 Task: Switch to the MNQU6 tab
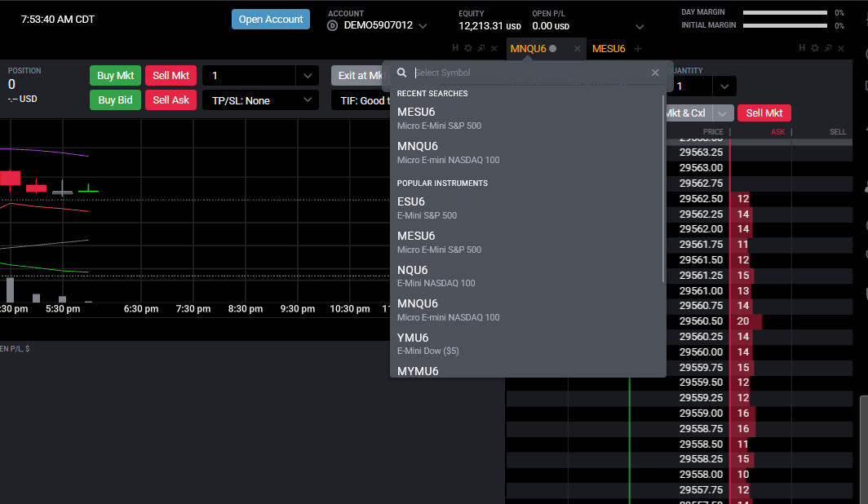(x=528, y=49)
